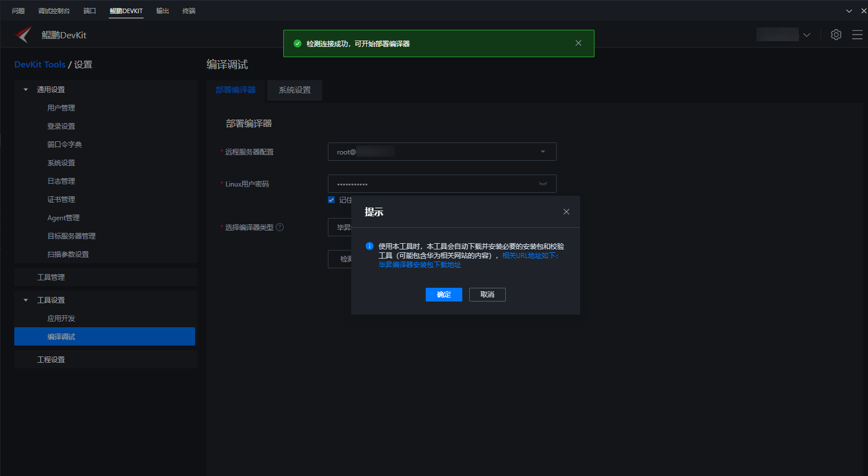This screenshot has width=868, height=476.
Task: Open the hamburger menu icon
Action: [857, 35]
